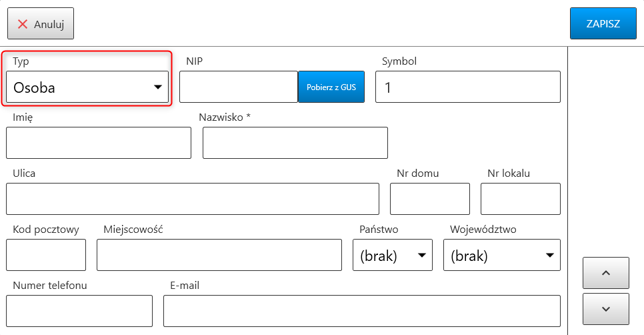Focus the Symbol field containing 1

(467, 87)
